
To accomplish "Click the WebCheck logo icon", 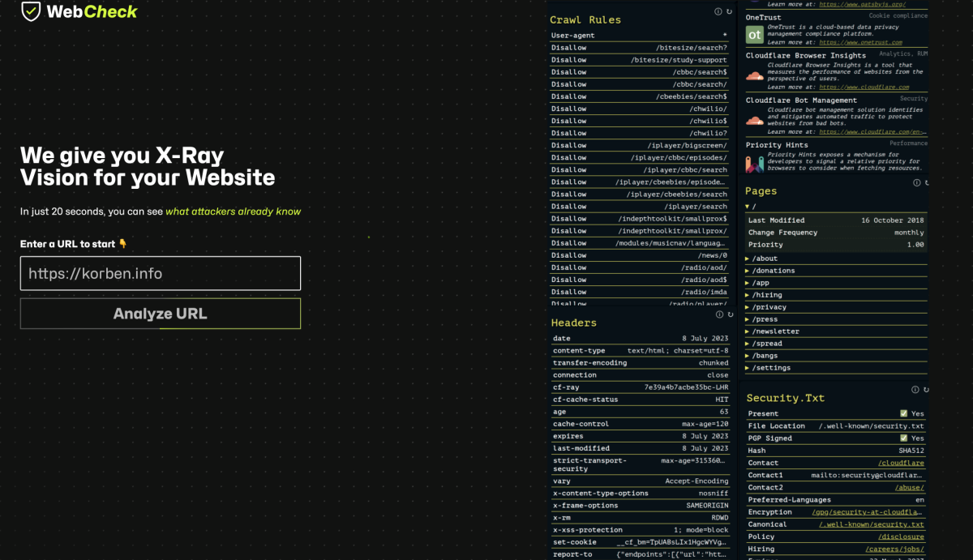I will [30, 12].
